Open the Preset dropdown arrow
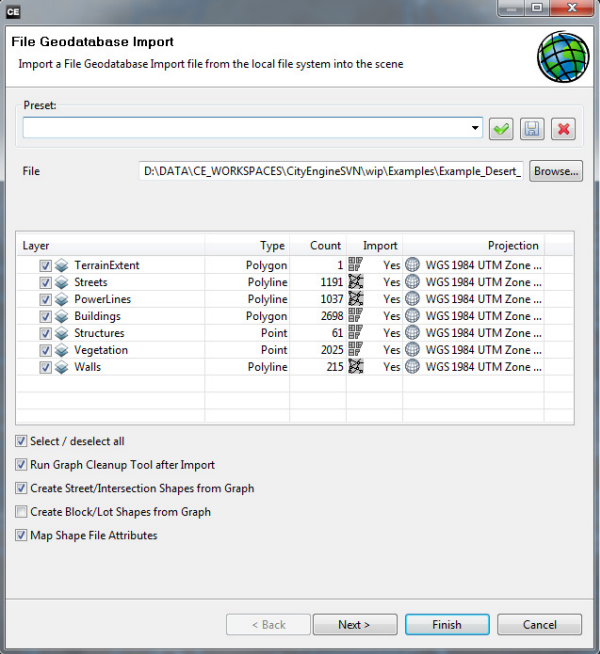This screenshot has width=600, height=654. 476,128
